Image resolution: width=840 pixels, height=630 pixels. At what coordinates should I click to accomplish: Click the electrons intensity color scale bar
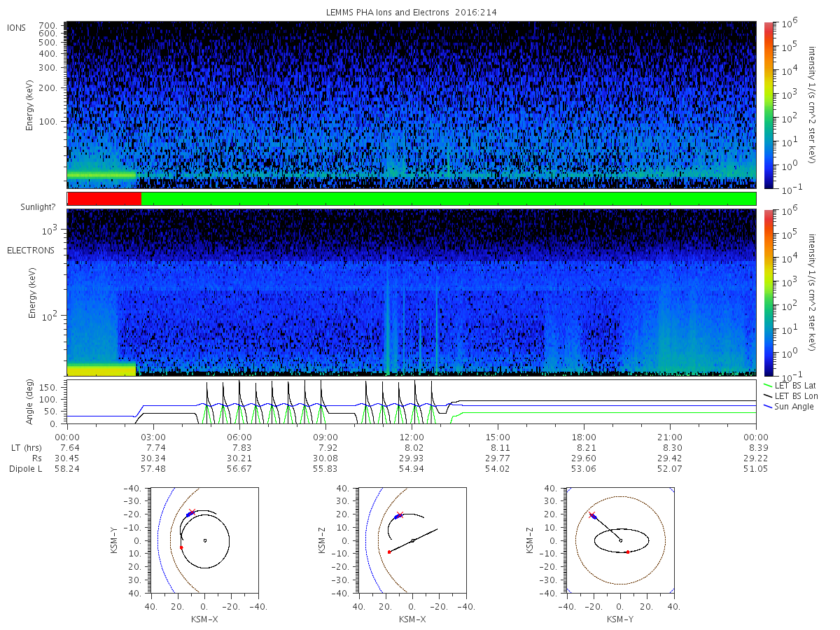tap(768, 292)
